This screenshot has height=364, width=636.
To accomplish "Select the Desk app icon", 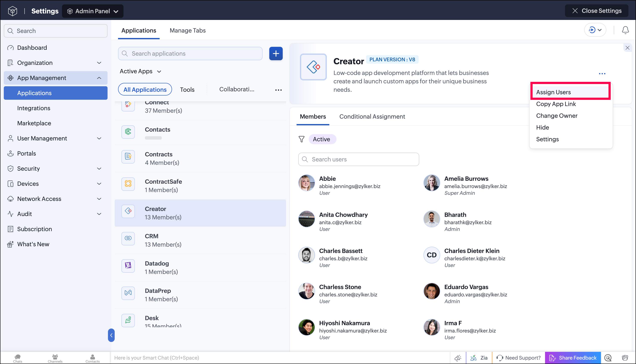I will pos(128,320).
